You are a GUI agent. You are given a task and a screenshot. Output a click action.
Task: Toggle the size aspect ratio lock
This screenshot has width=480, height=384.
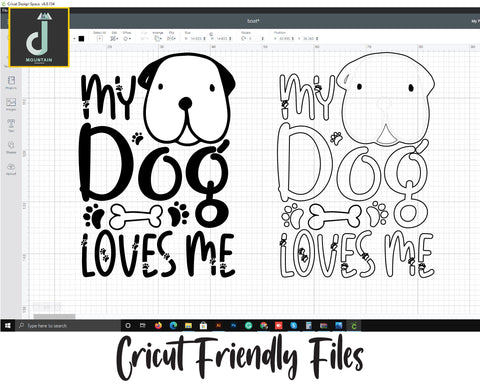[x=211, y=34]
